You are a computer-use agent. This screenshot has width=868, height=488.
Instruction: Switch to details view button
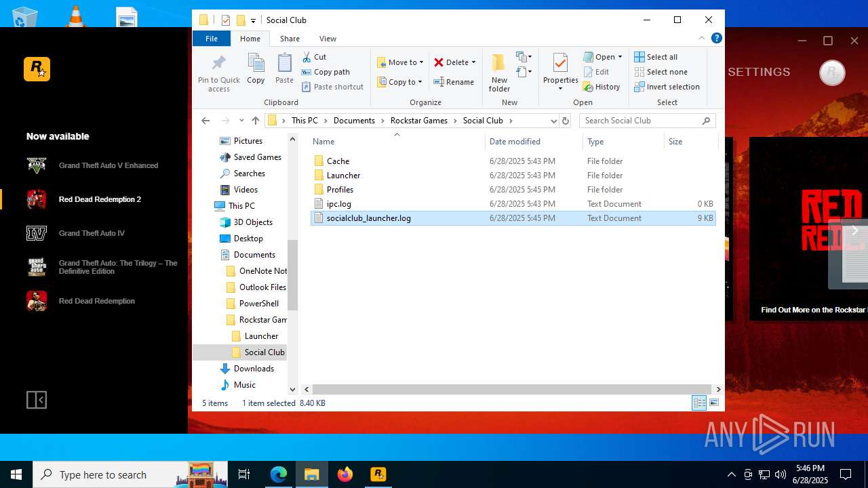(699, 403)
